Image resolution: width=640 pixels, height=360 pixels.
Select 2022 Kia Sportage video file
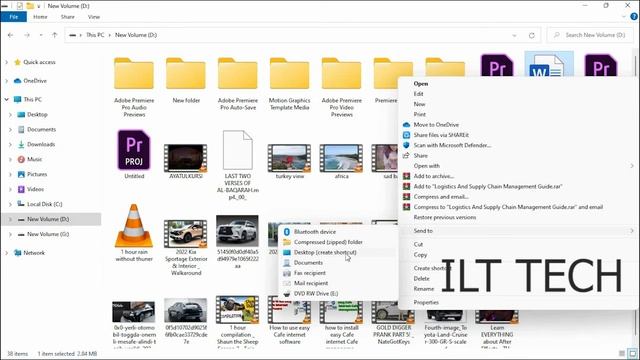pyautogui.click(x=186, y=234)
